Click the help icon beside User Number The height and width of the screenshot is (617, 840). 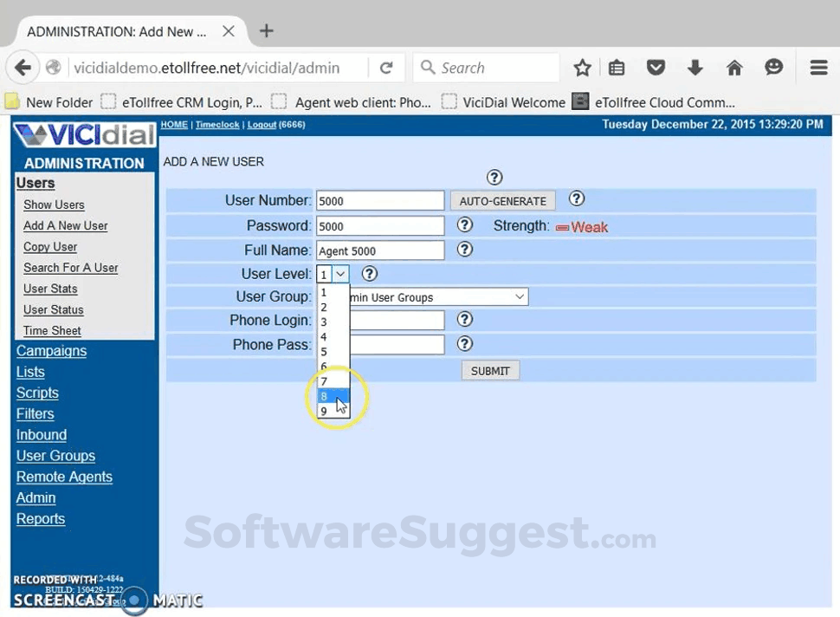tap(577, 199)
